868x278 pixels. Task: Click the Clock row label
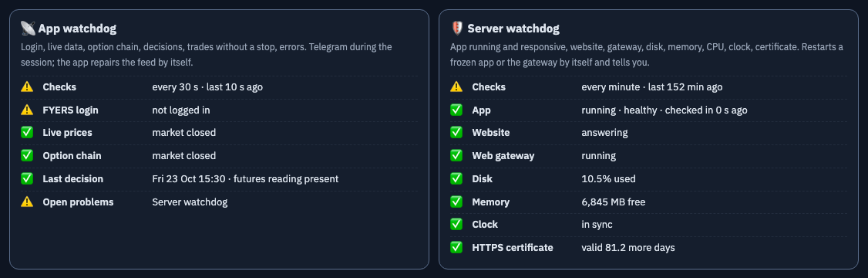click(x=485, y=225)
